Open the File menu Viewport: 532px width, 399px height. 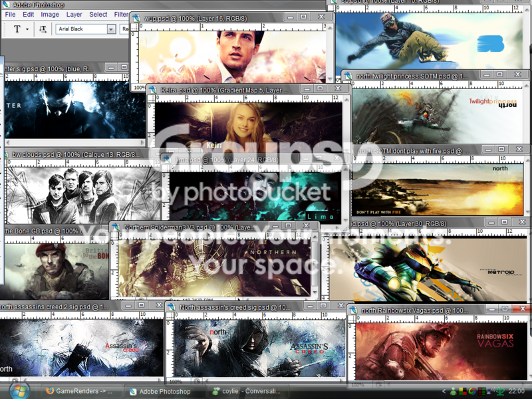10,14
